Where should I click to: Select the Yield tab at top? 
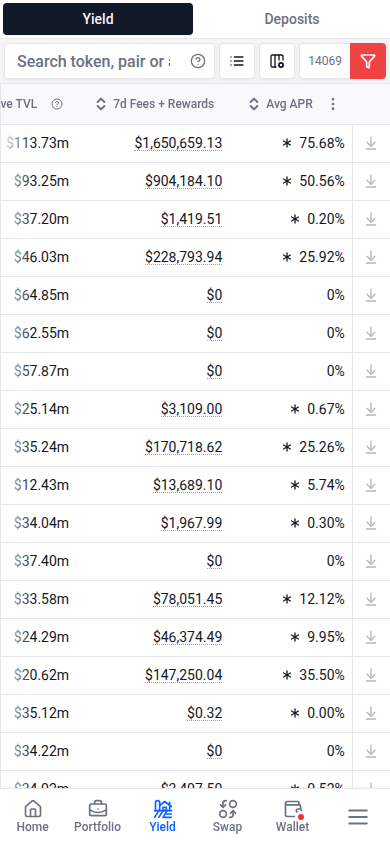coord(98,19)
